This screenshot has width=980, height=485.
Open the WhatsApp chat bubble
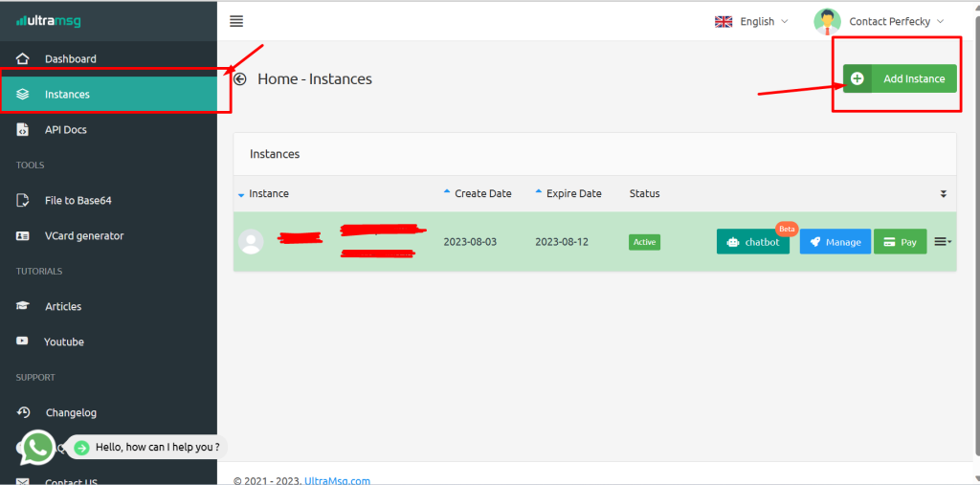pyautogui.click(x=37, y=447)
